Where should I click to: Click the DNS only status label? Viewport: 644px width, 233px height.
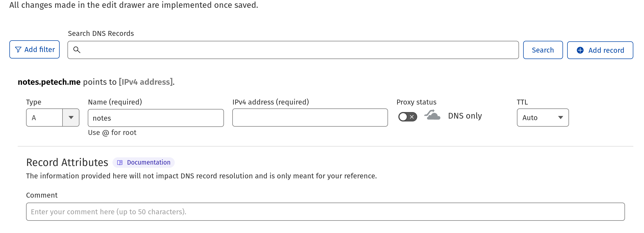coord(465,116)
